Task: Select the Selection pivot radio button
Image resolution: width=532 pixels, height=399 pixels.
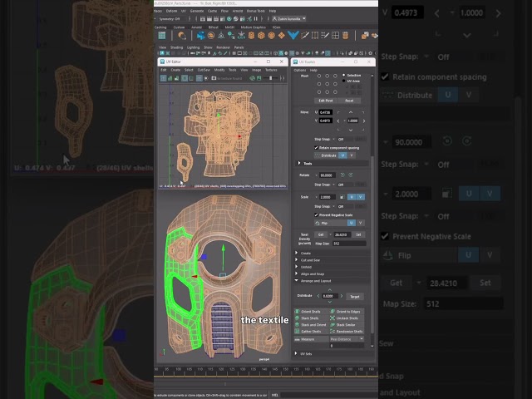Action: click(x=343, y=75)
